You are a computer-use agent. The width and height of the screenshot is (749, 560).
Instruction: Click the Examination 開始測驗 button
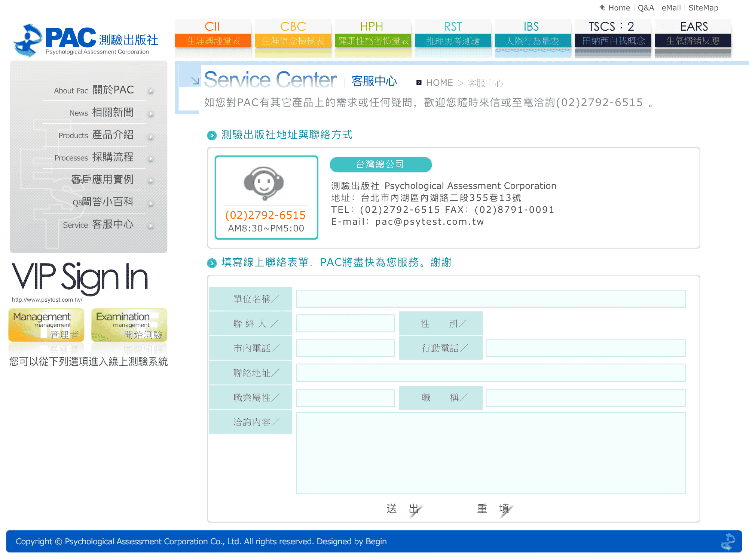pos(129,325)
